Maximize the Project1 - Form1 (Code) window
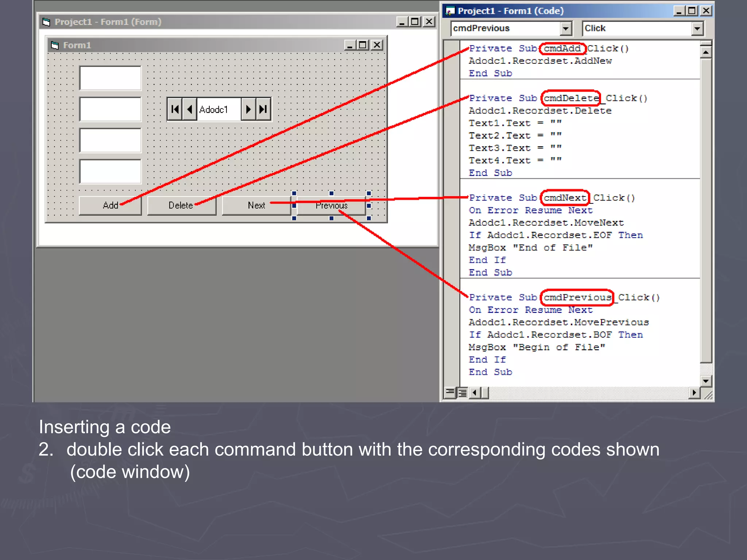This screenshot has height=560, width=747. [692, 11]
